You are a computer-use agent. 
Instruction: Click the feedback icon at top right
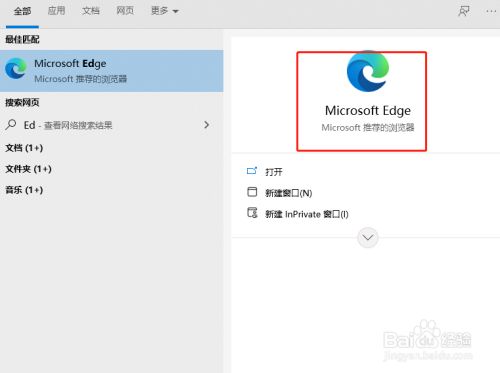(x=464, y=11)
